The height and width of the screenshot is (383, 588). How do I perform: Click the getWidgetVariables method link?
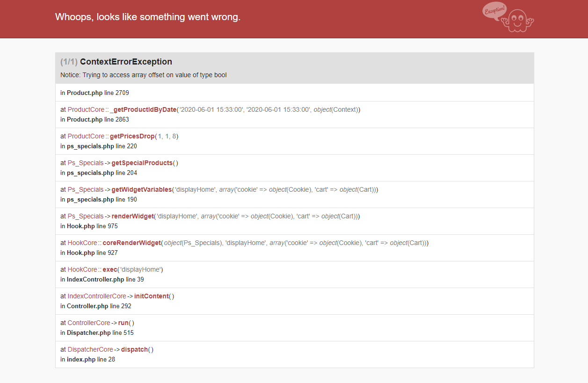(141, 189)
